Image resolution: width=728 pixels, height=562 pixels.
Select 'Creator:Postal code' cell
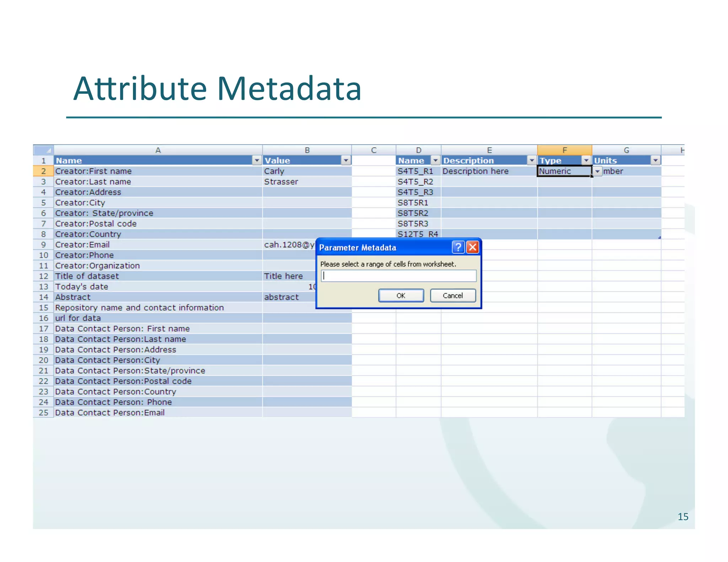point(158,223)
